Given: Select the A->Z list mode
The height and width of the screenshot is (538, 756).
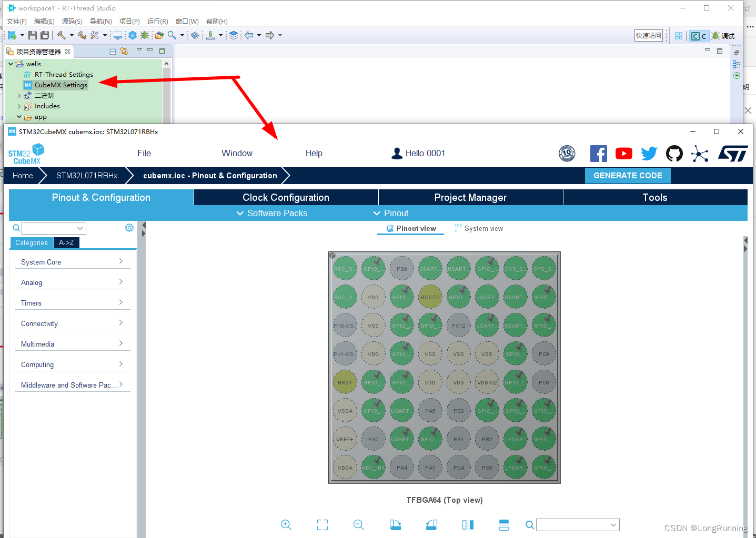Looking at the screenshot, I should pos(66,242).
